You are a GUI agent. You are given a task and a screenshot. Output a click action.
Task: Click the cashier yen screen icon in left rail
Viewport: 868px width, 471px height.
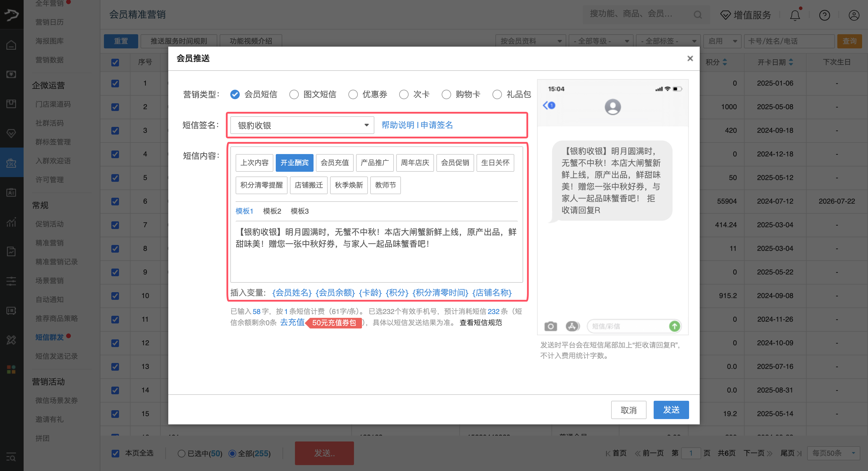(x=12, y=74)
